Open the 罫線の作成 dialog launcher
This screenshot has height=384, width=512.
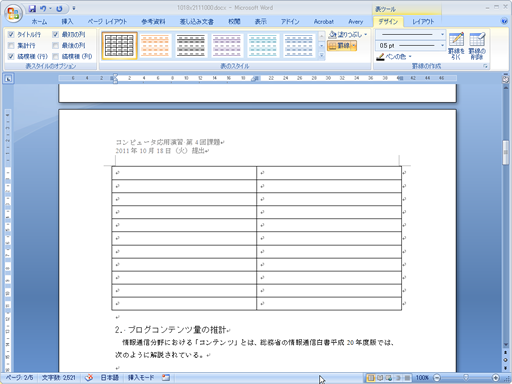coord(485,67)
